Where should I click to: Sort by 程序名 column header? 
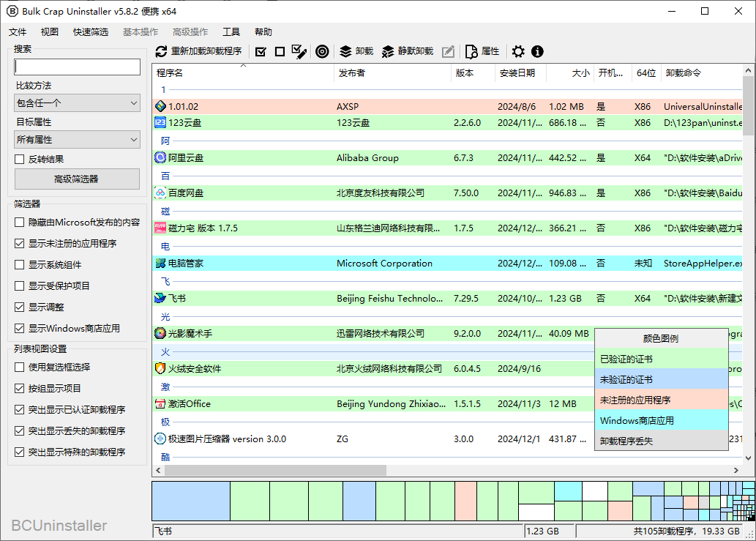tap(243, 72)
